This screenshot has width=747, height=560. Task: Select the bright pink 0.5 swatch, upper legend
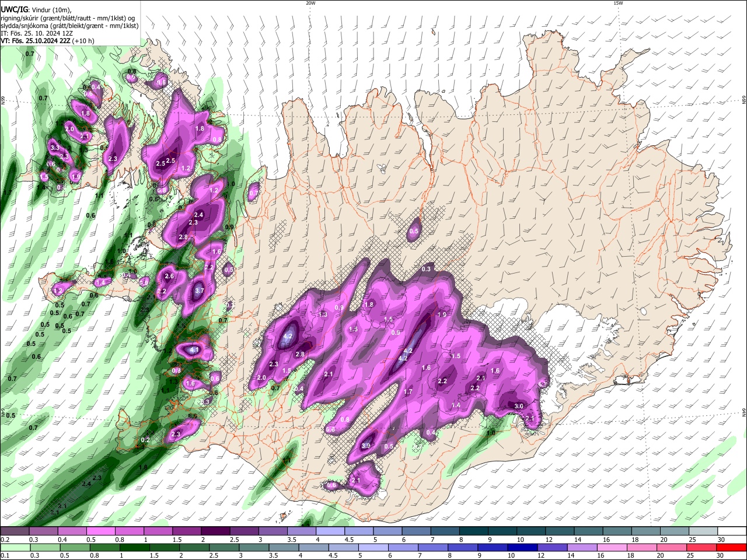[100, 531]
